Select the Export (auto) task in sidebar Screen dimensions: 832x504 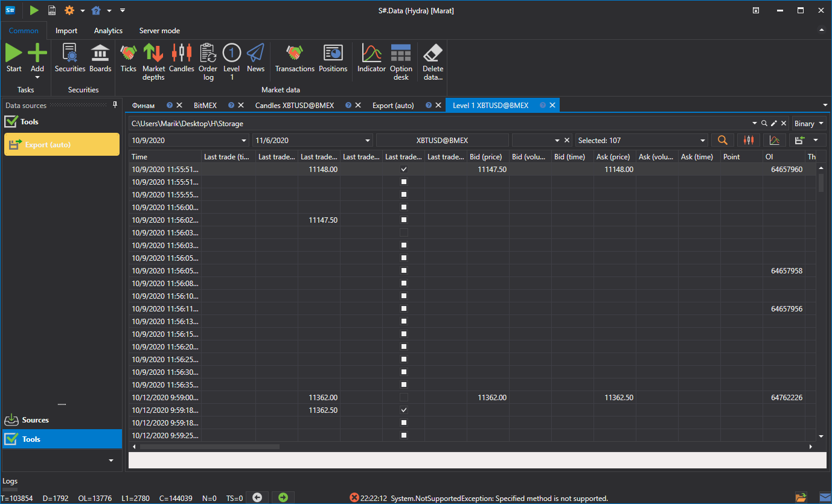point(62,144)
